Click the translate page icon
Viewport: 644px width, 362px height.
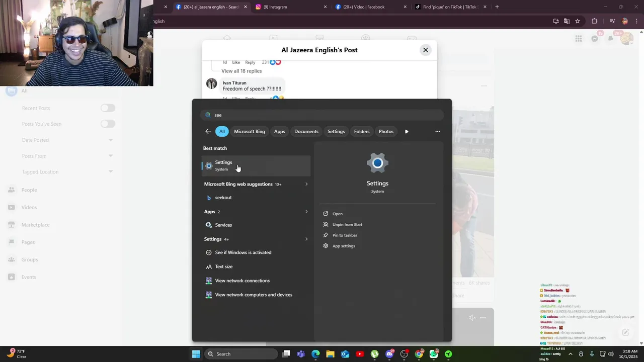pos(567,21)
